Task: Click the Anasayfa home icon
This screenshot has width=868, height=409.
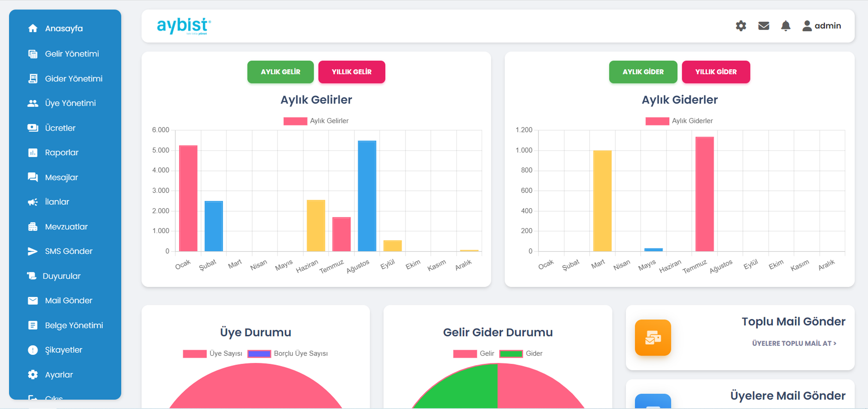Action: click(33, 28)
